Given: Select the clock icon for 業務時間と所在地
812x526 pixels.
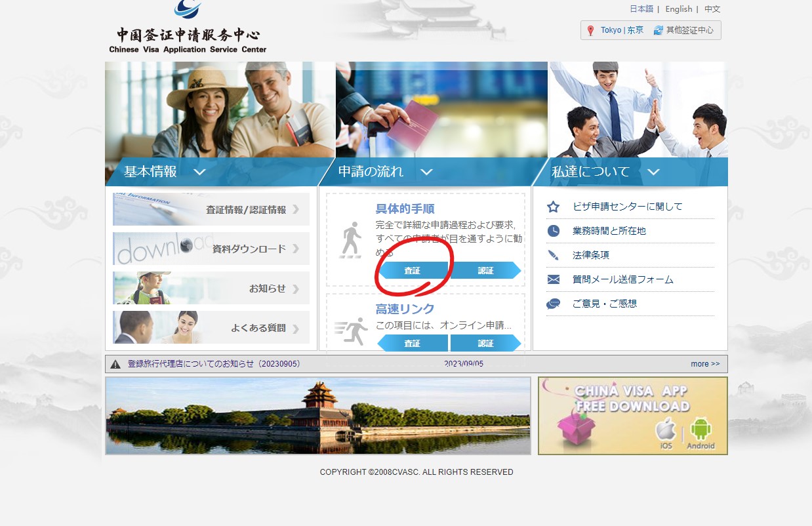Looking at the screenshot, I should click(552, 230).
